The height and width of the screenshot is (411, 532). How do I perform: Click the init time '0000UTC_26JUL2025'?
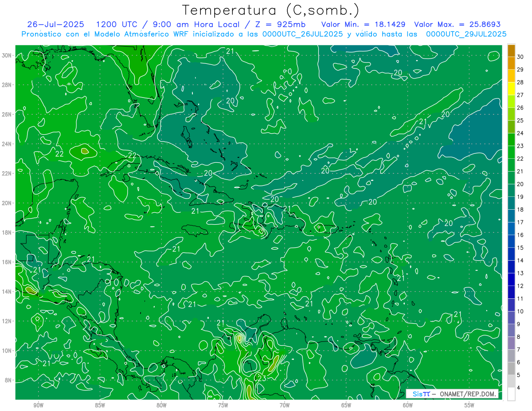pyautogui.click(x=302, y=34)
